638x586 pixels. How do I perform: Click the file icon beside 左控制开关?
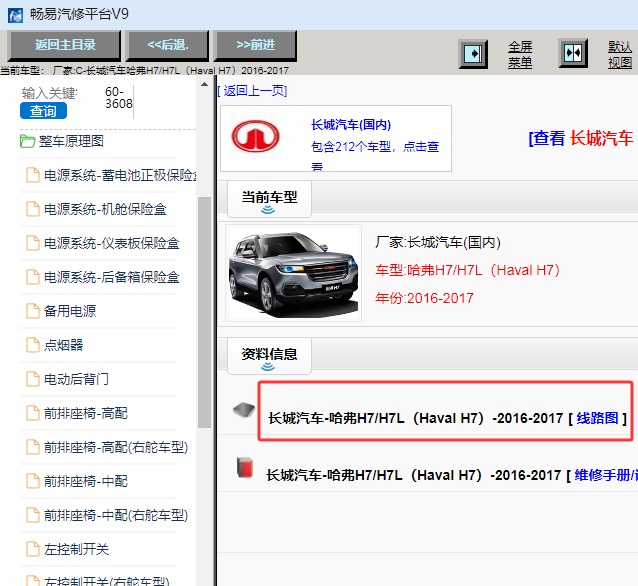point(33,549)
